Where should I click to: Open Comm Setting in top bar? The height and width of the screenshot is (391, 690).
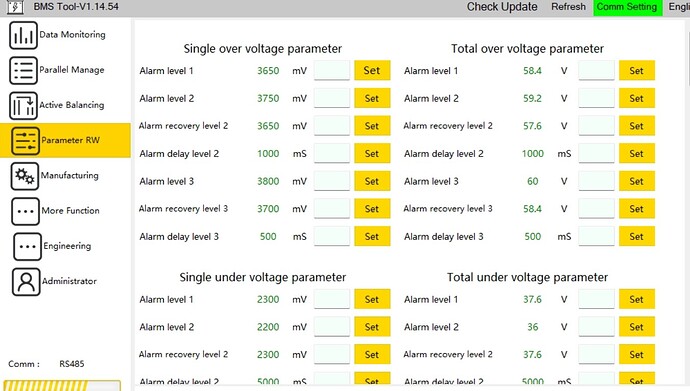pyautogui.click(x=627, y=7)
